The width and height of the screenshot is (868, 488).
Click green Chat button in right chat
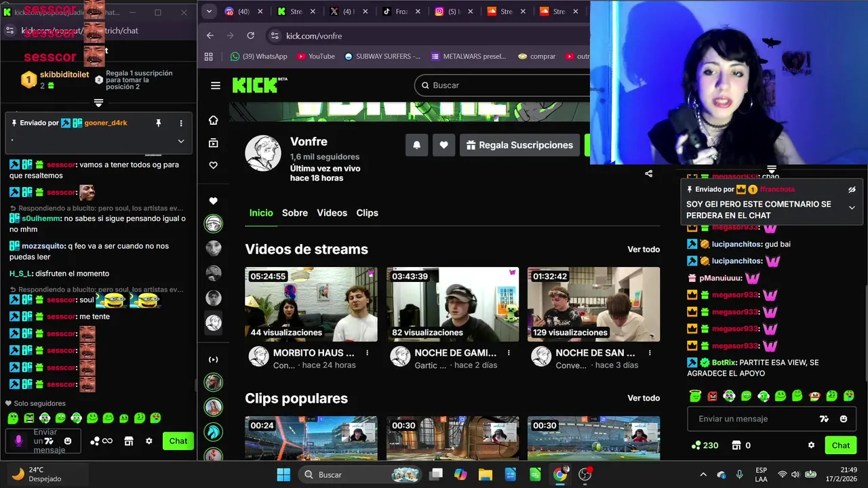[841, 445]
